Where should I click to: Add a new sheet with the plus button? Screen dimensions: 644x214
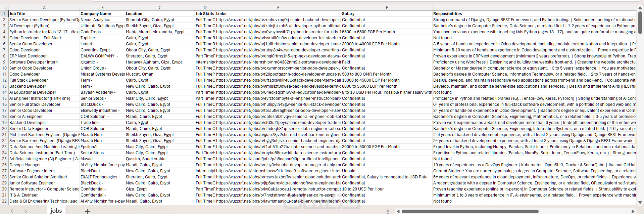(87, 211)
